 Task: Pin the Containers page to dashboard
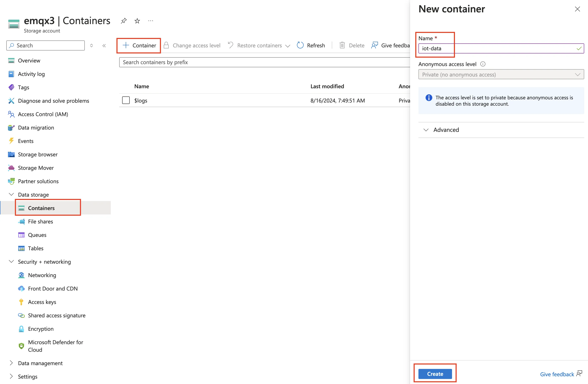pyautogui.click(x=124, y=21)
